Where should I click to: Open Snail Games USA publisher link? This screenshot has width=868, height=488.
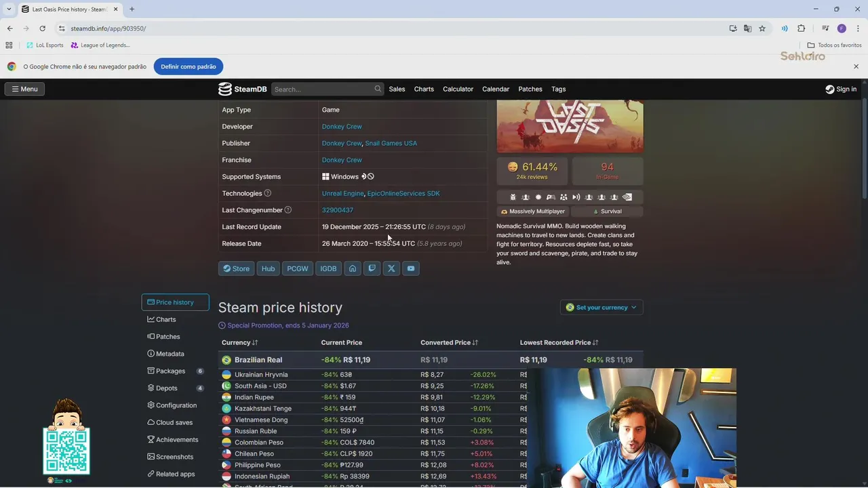pyautogui.click(x=391, y=143)
